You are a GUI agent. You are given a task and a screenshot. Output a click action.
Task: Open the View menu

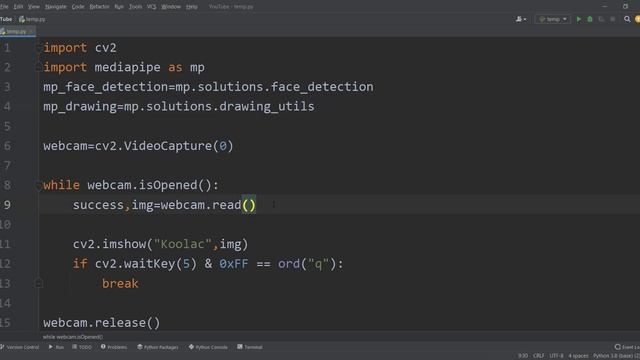pyautogui.click(x=34, y=7)
